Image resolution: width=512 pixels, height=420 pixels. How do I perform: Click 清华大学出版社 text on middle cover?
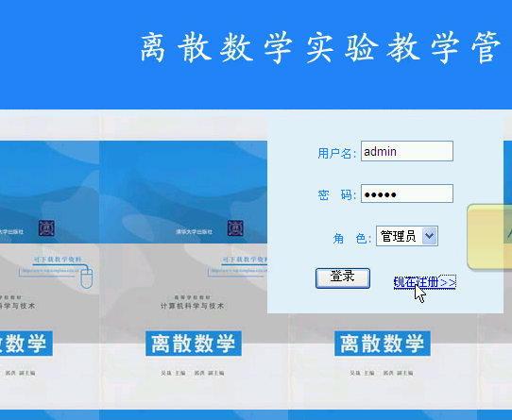pos(194,231)
